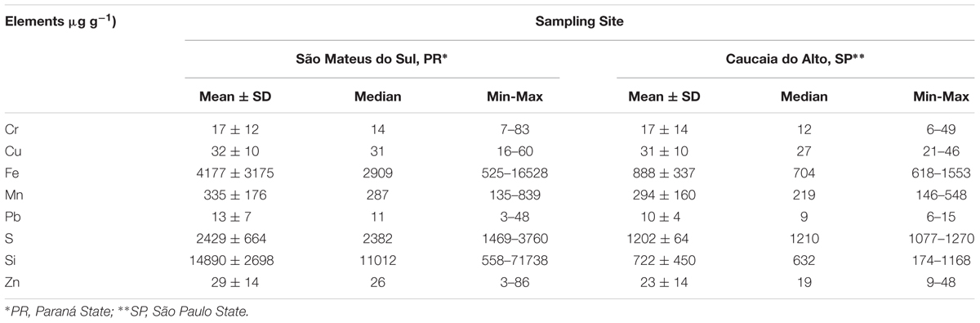Viewport: 980px width, 323px height.
Task: Click the Mn element row label
Action: tap(12, 193)
